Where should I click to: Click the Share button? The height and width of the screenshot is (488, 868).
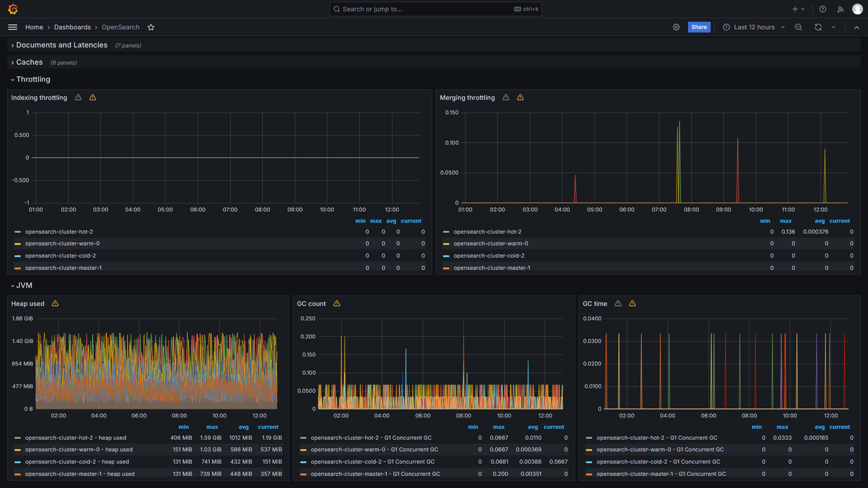tap(699, 27)
